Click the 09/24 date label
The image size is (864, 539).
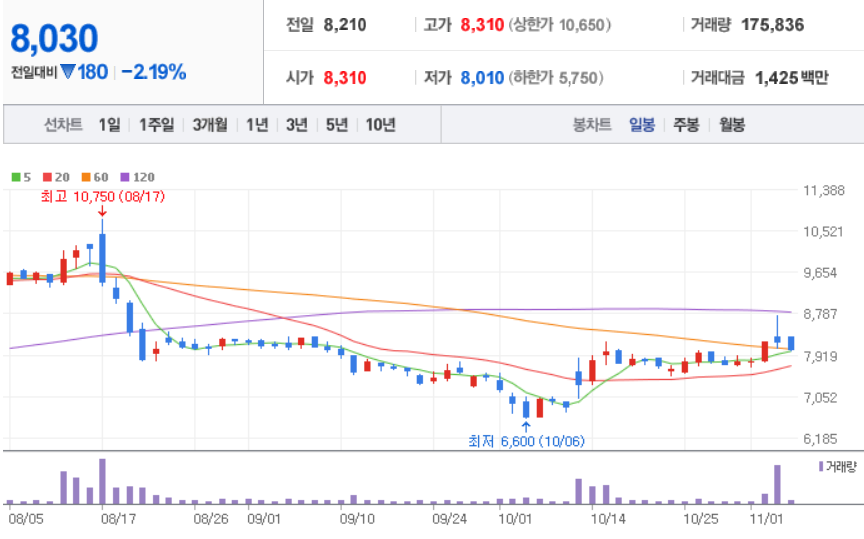tap(450, 519)
